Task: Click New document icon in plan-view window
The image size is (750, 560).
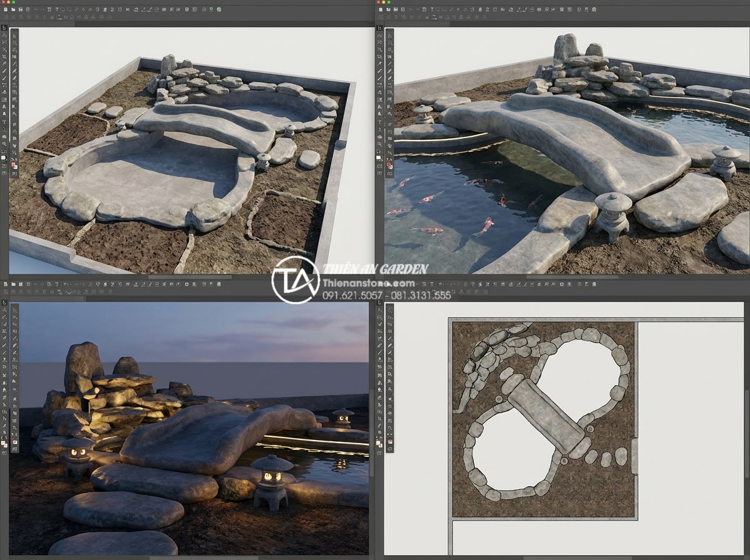Action: coord(381,284)
